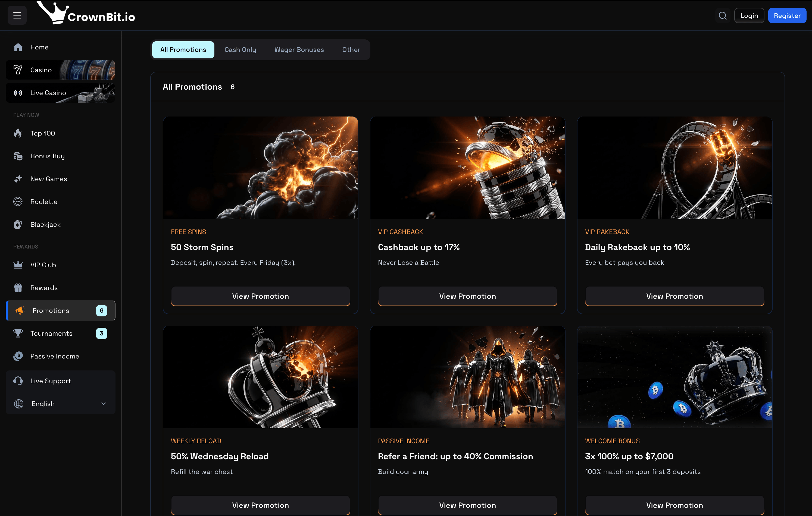Click the Passive Income dollar icon
This screenshot has height=516, width=812.
(18, 356)
